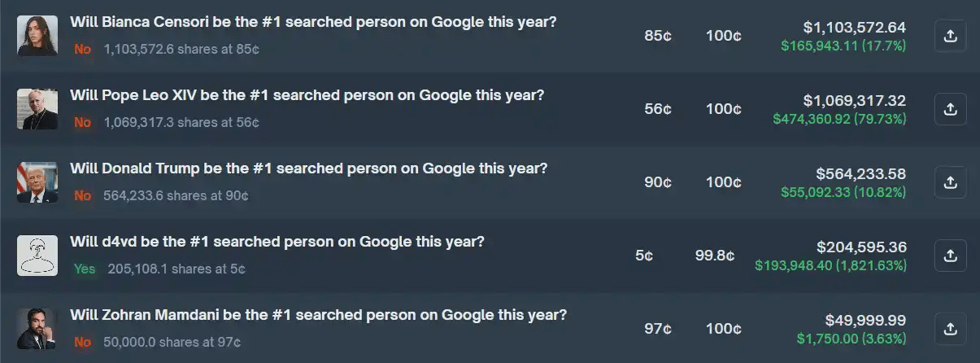
Task: Share the Zohran Mamdani position
Action: pos(950,329)
